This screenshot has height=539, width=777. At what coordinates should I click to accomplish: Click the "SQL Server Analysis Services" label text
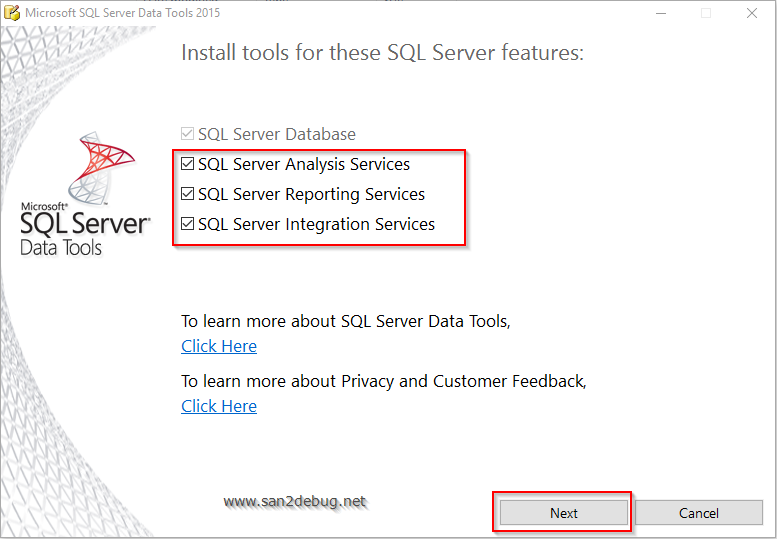[304, 164]
